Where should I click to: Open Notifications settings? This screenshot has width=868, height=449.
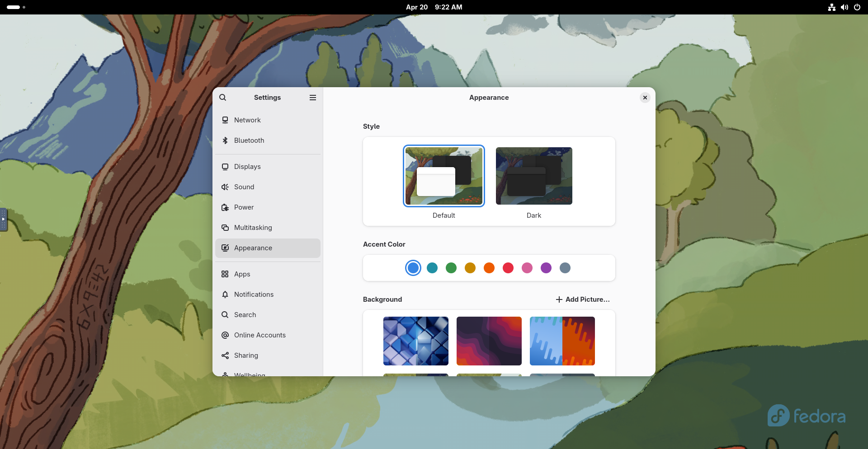point(268,295)
